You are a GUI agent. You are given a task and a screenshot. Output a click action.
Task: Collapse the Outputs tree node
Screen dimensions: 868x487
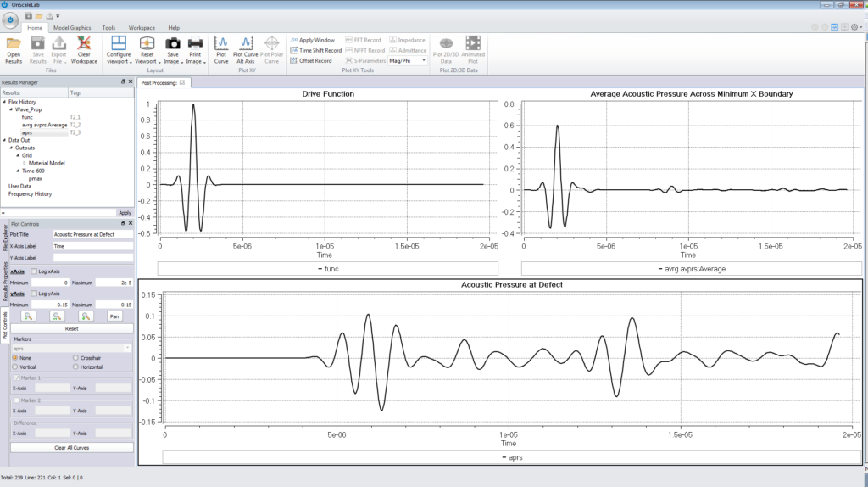[x=11, y=148]
